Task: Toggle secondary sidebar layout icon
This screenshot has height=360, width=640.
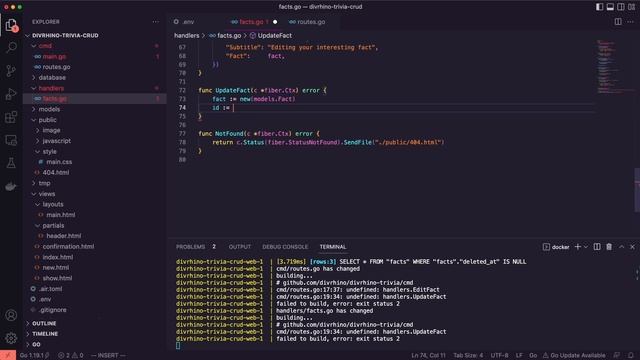Action: (621, 7)
